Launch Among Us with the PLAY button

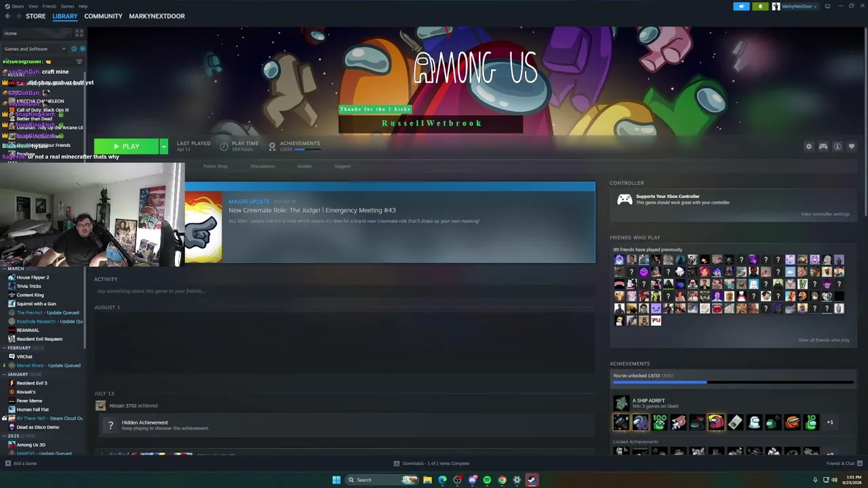[127, 146]
